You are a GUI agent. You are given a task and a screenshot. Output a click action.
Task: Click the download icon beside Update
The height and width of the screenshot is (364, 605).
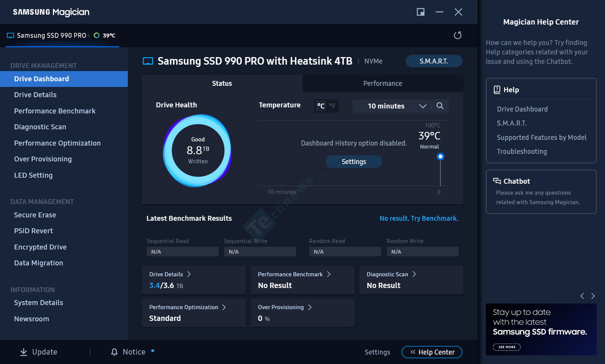(x=23, y=352)
